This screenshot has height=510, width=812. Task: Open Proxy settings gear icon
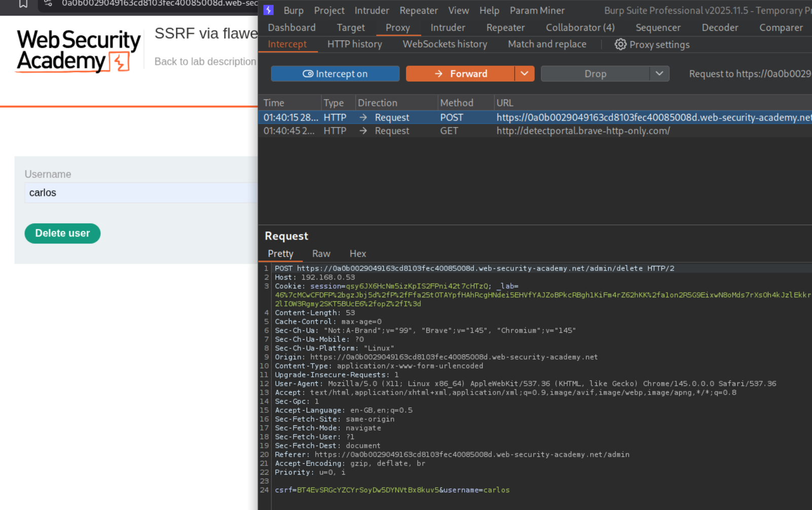620,45
